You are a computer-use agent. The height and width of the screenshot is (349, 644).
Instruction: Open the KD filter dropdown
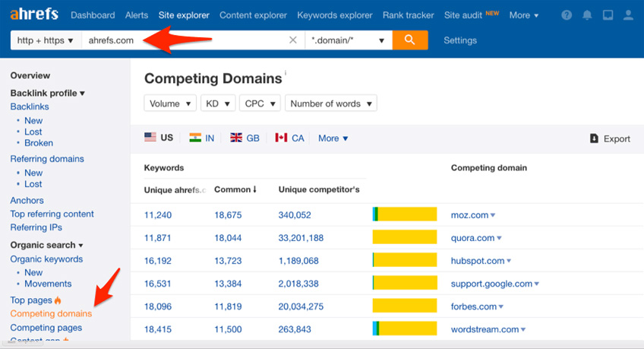coord(218,103)
